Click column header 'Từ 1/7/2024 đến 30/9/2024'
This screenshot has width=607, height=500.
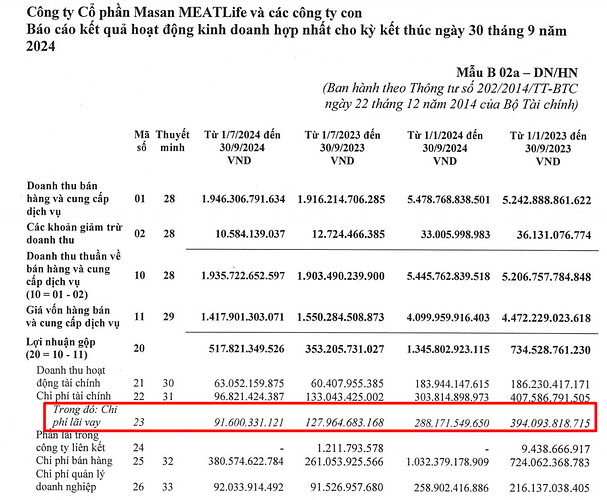click(242, 147)
